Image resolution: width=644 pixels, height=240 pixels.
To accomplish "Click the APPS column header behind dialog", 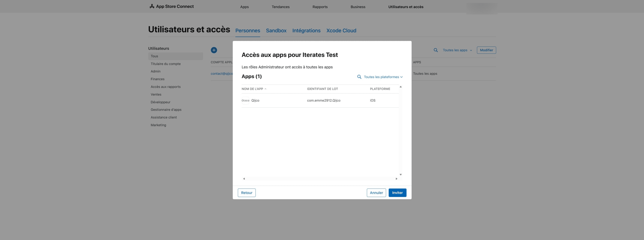I will (x=417, y=62).
